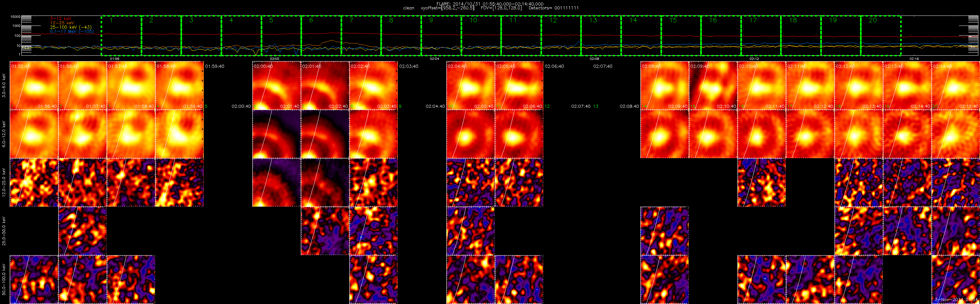
Task: View the 50–100 keV image at 02:11:40
Action: tap(810, 280)
